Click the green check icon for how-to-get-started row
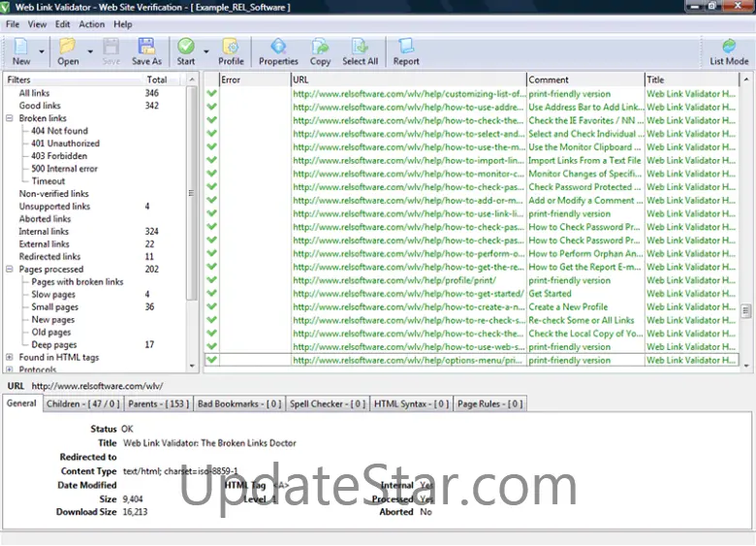The height and width of the screenshot is (546, 756). pyautogui.click(x=211, y=293)
